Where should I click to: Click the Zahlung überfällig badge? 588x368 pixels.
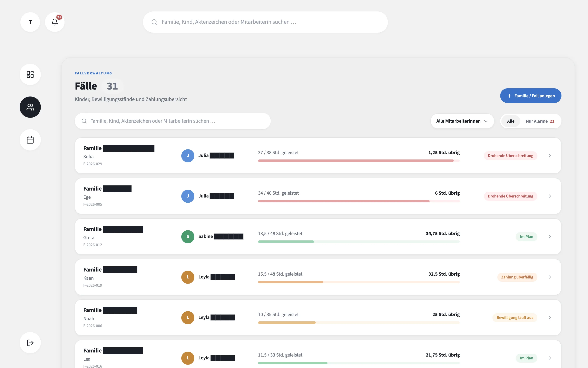517,277
